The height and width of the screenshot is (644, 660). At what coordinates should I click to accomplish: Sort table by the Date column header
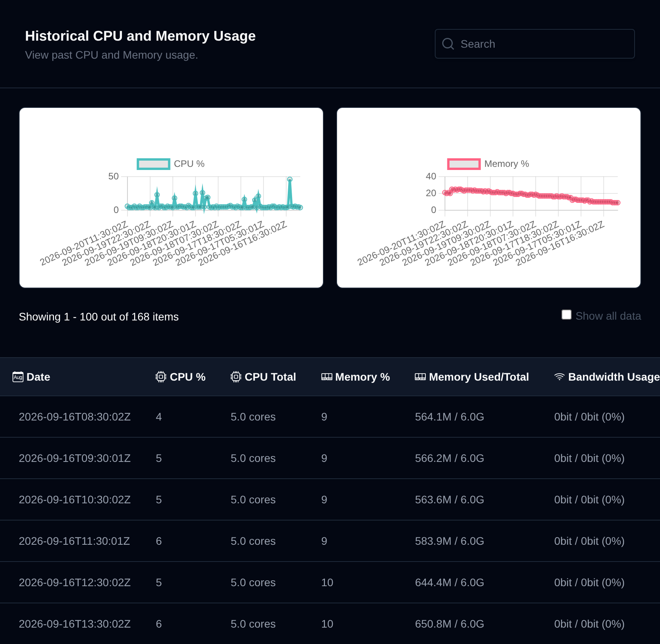click(x=38, y=377)
